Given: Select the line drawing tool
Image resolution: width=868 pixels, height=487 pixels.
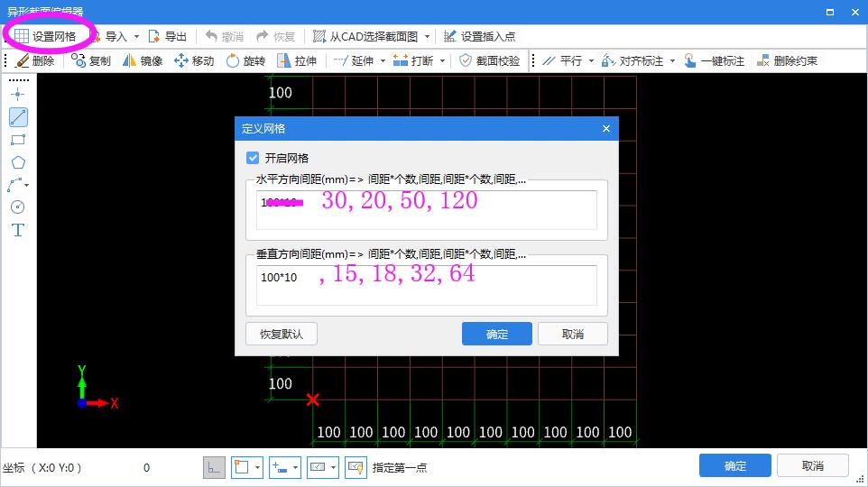Looking at the screenshot, I should 18,117.
